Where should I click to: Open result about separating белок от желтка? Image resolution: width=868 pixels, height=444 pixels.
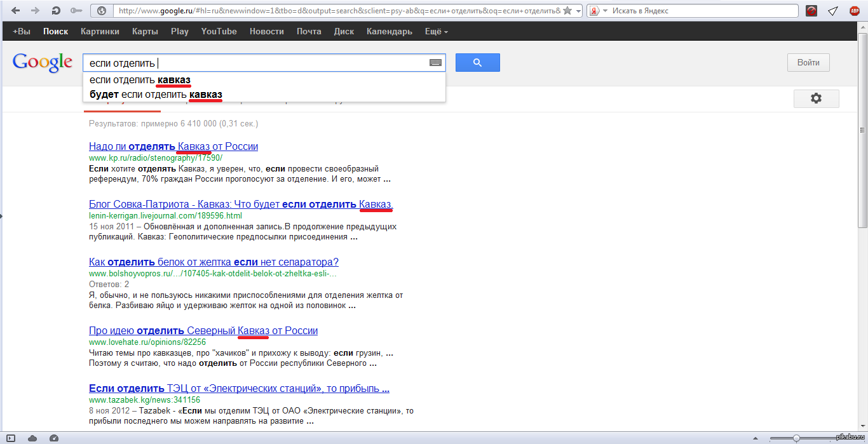click(214, 262)
